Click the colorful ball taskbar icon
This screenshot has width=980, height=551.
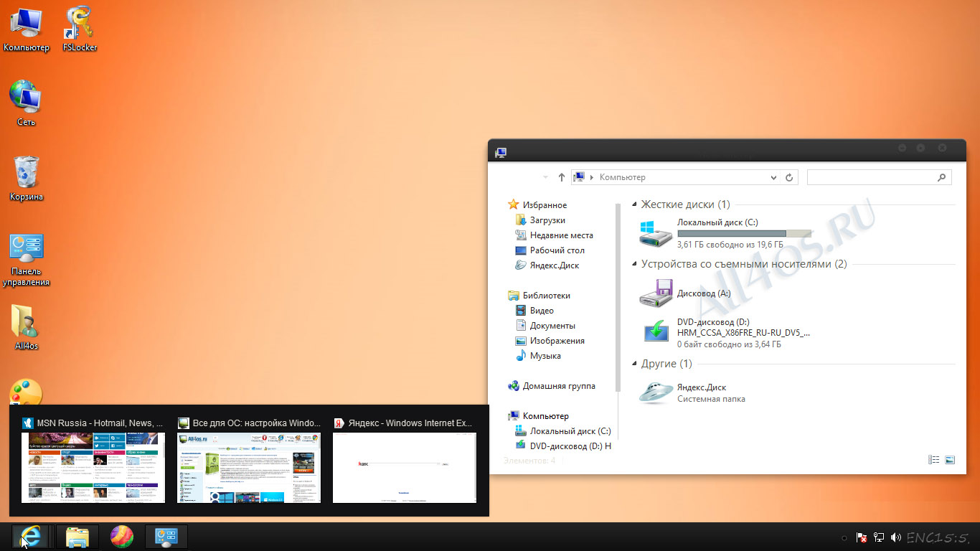click(122, 537)
